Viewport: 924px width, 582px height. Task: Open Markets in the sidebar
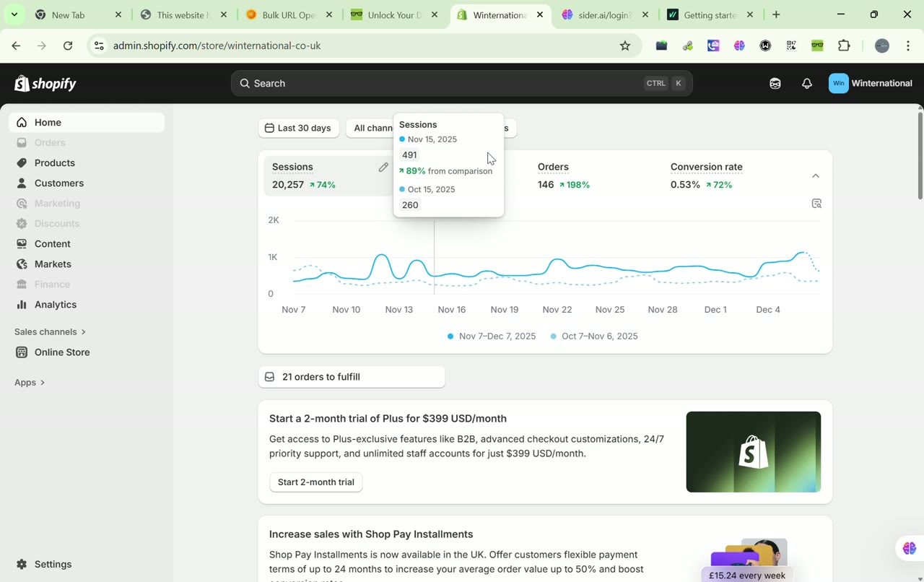point(87,264)
